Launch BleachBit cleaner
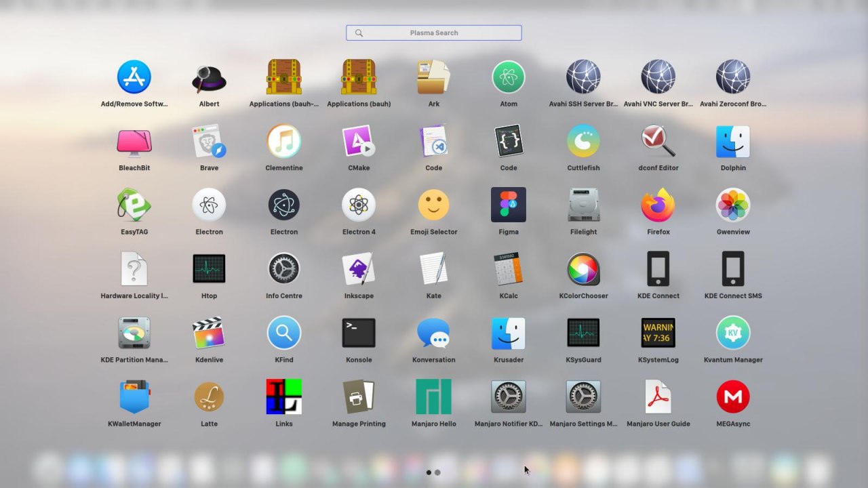This screenshot has width=868, height=488. pyautogui.click(x=134, y=141)
